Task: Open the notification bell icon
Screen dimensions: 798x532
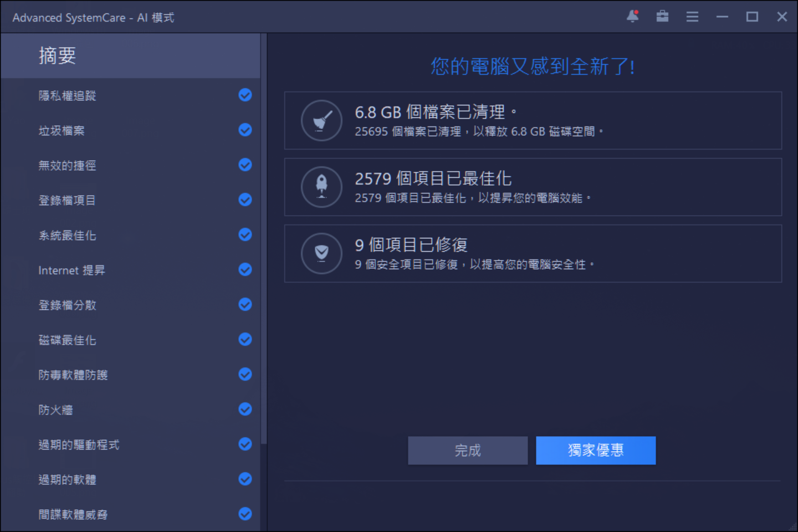Action: pyautogui.click(x=632, y=17)
